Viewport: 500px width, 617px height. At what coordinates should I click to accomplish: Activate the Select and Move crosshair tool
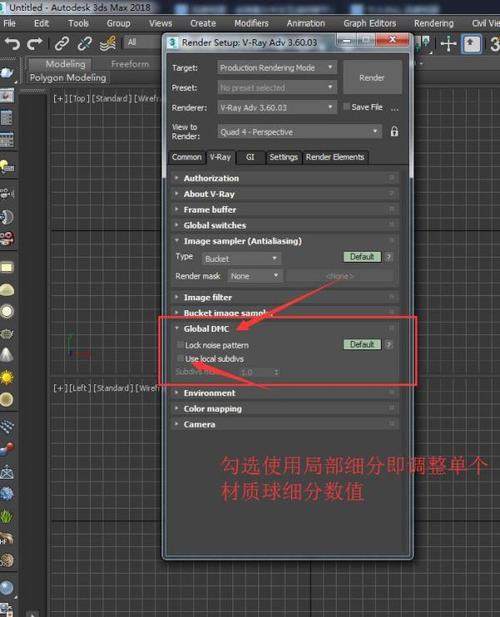(x=448, y=43)
